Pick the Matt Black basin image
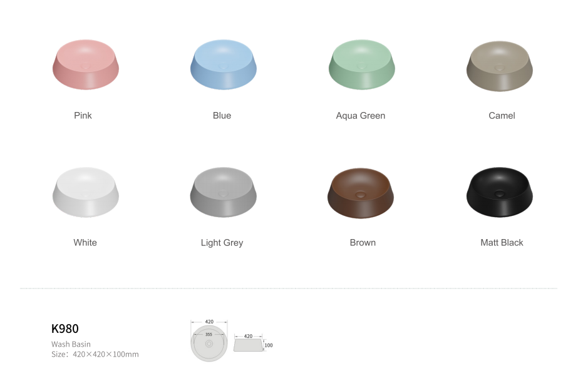 pos(500,192)
